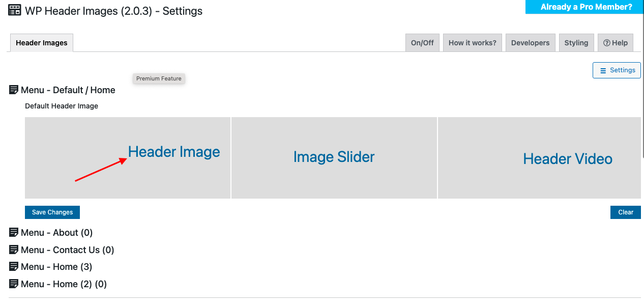Image resolution: width=644 pixels, height=303 pixels.
Task: Click the Save Changes button
Action: [x=52, y=212]
